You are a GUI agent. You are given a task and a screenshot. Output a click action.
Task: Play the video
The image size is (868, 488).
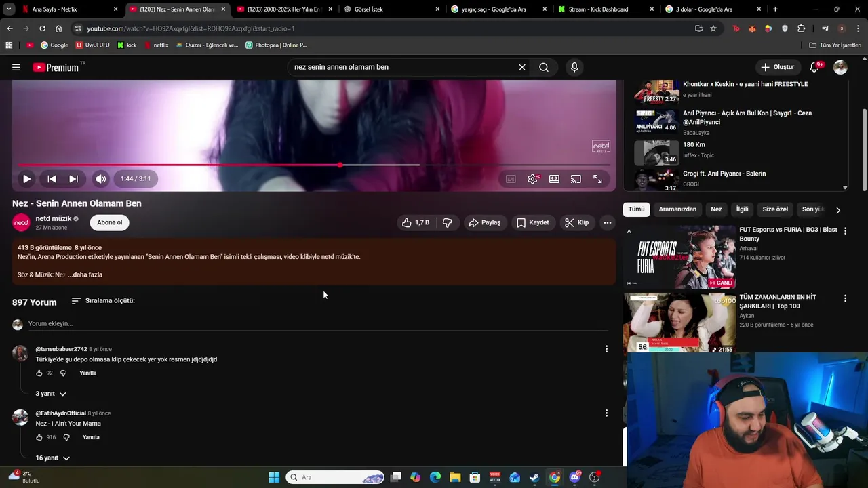(26, 179)
